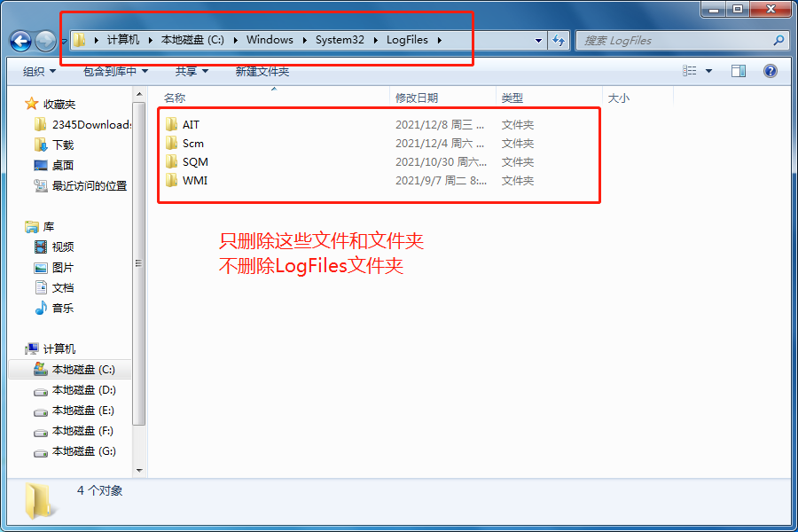Open the 共享 menu

point(192,71)
